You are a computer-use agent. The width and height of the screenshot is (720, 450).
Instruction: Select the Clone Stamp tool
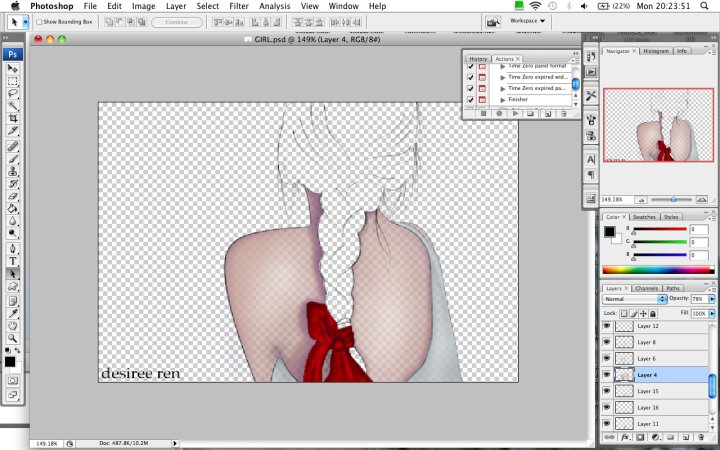[x=12, y=171]
